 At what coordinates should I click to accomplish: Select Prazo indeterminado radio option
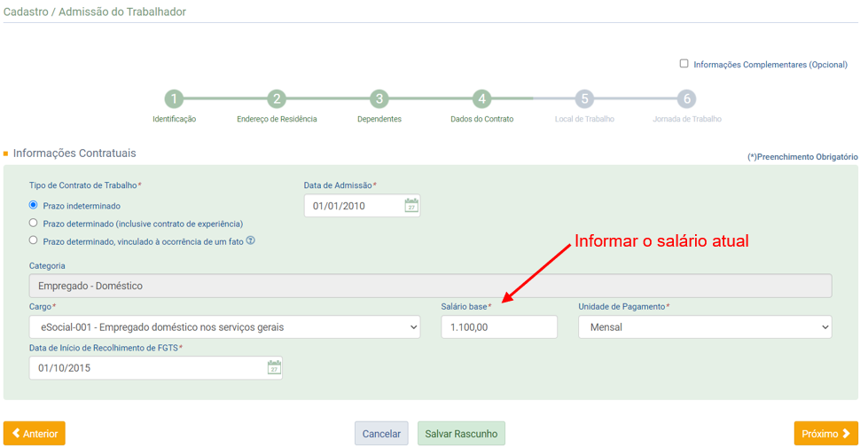33,205
